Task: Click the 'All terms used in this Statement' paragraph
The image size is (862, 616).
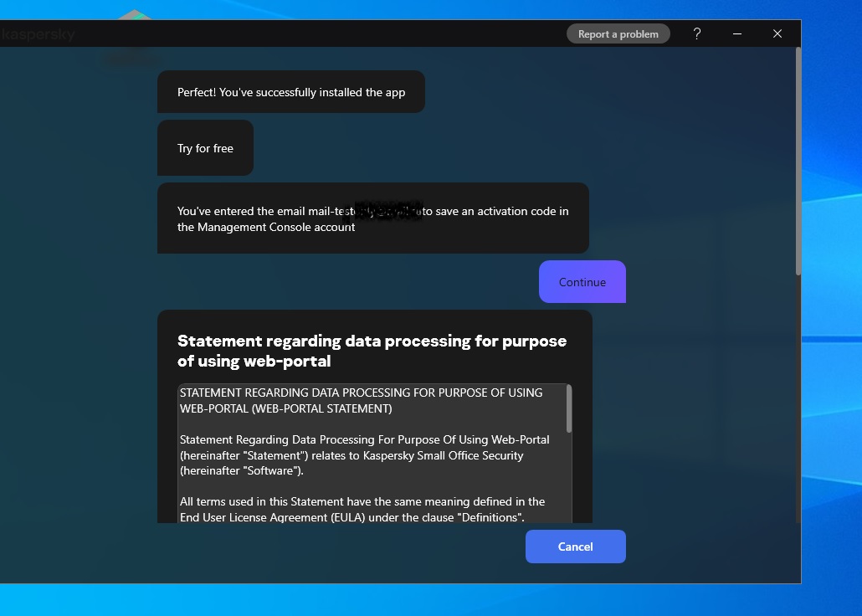Action: (362, 510)
